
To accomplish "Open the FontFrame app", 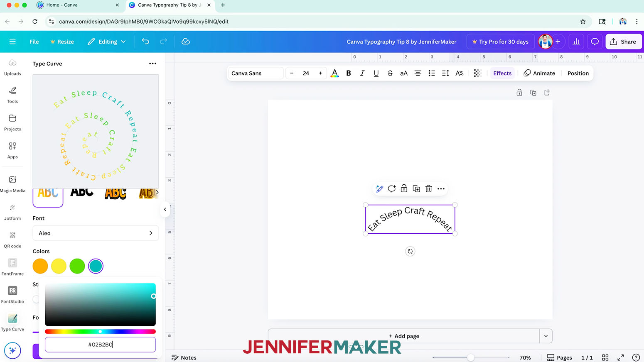I will tap(12, 267).
